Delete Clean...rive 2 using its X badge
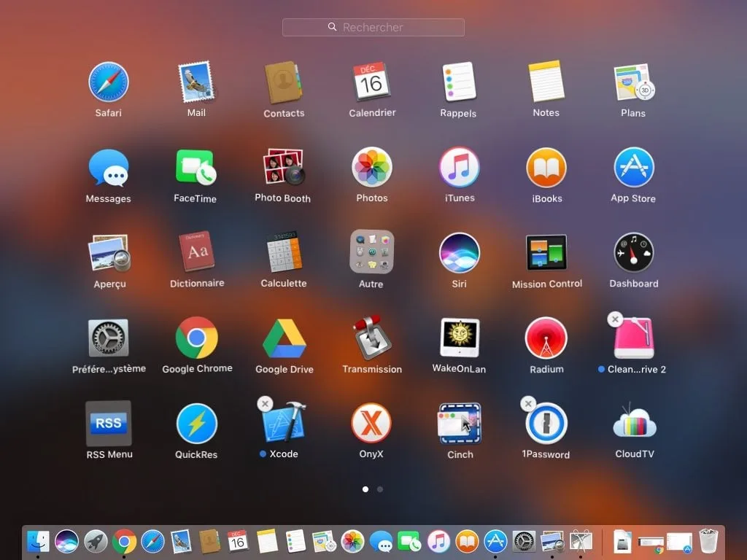Screen dimensions: 747x560 click(x=615, y=319)
